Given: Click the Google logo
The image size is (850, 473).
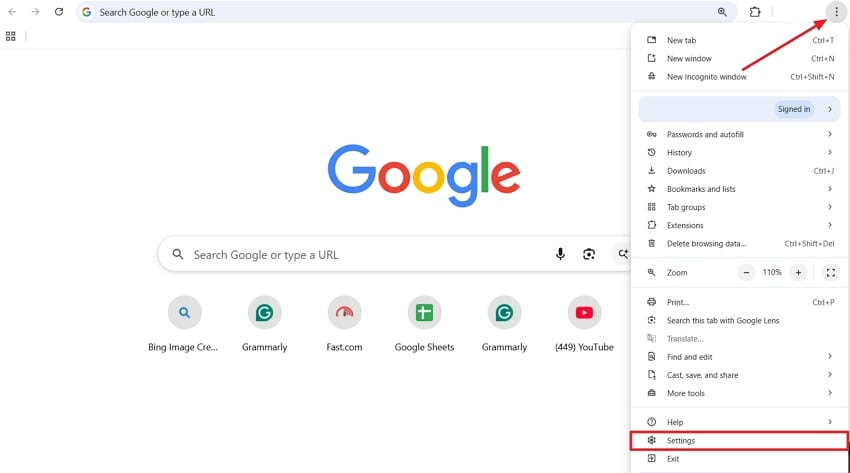Looking at the screenshot, I should click(423, 174).
